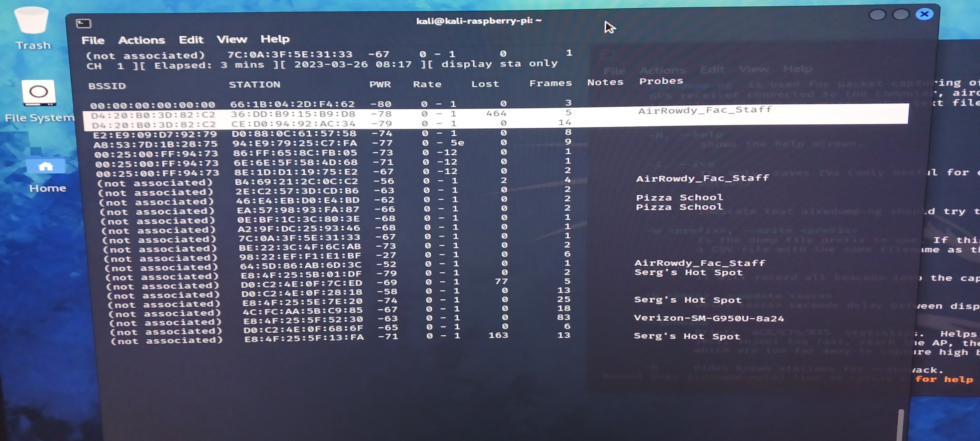The height and width of the screenshot is (441, 980).
Task: Minimize the terminal window
Action: 877,15
